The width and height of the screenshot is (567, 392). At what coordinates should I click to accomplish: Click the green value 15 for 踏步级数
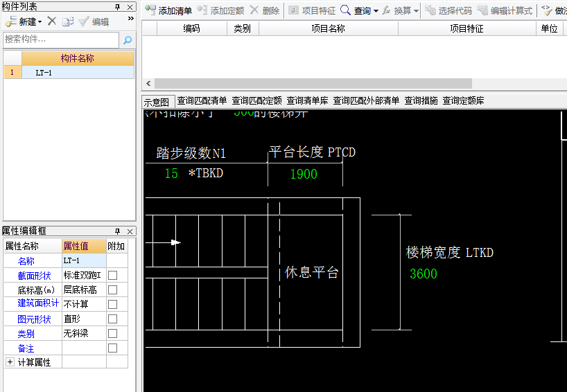171,173
